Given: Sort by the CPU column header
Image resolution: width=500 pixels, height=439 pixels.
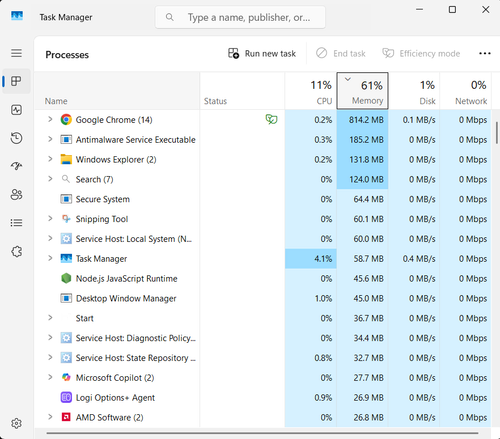Looking at the screenshot, I should (x=311, y=91).
